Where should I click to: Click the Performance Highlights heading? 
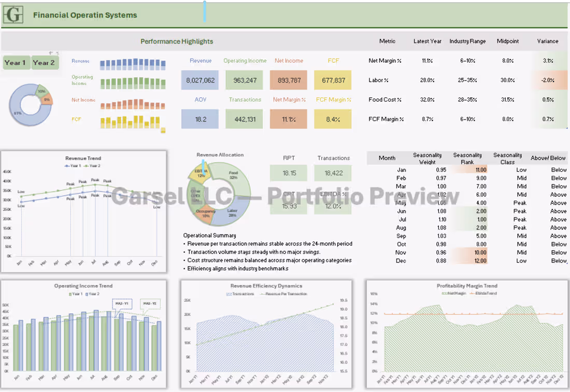177,41
